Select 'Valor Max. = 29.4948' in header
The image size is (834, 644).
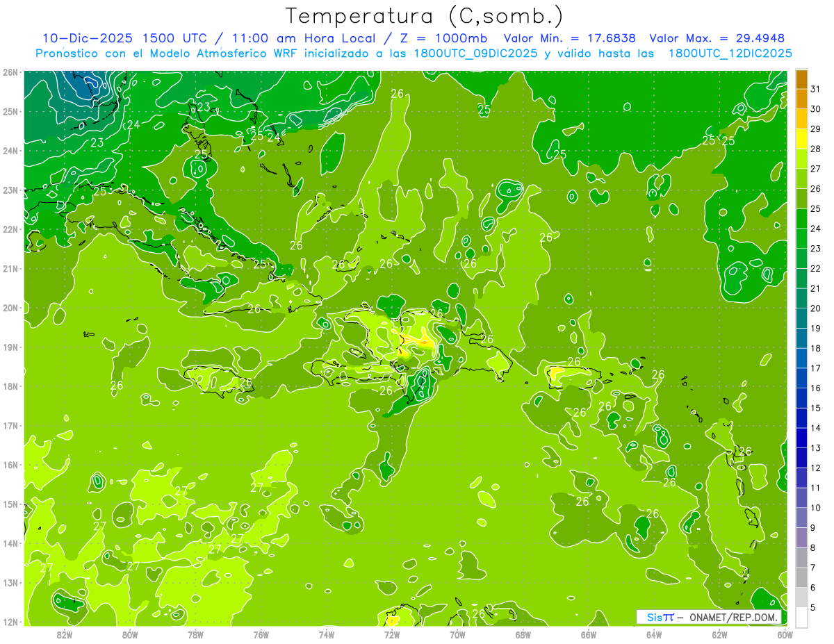click(x=717, y=38)
